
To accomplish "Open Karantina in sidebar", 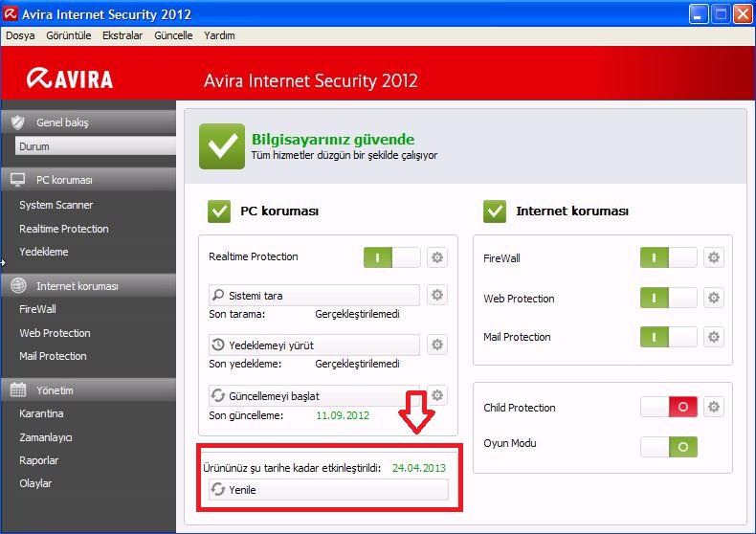I will click(41, 413).
